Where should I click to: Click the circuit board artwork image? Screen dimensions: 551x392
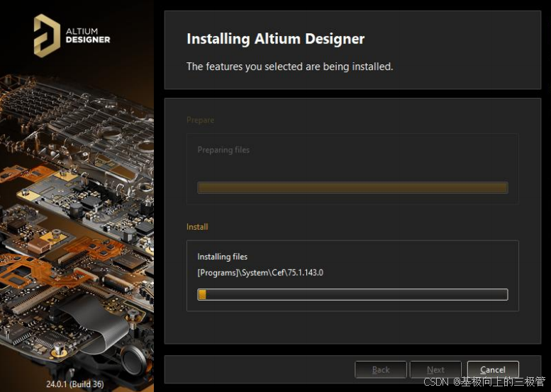pyautogui.click(x=77, y=225)
